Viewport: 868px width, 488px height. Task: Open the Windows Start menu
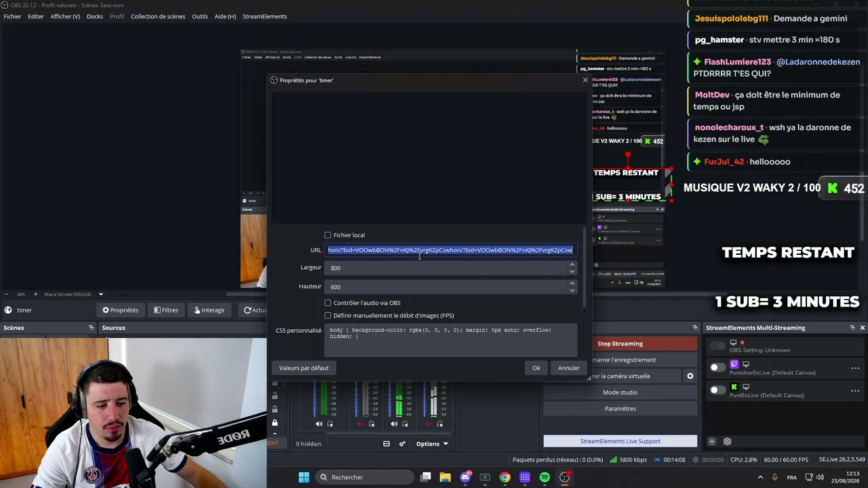(304, 477)
